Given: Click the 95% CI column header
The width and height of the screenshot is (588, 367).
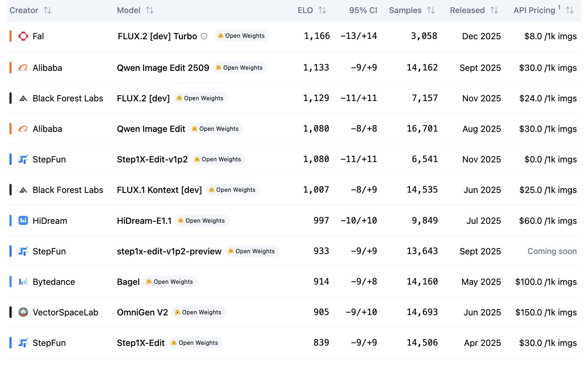Looking at the screenshot, I should tap(363, 10).
